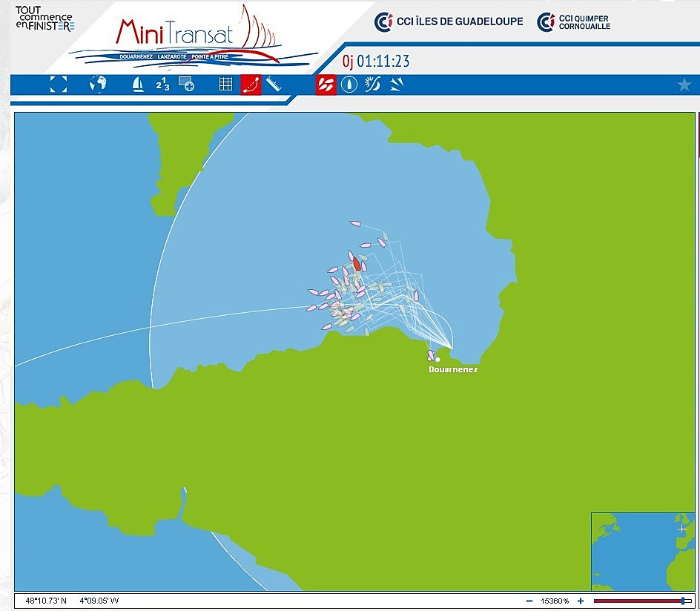
Task: Click the white Douarnenez port marker
Action: (438, 360)
